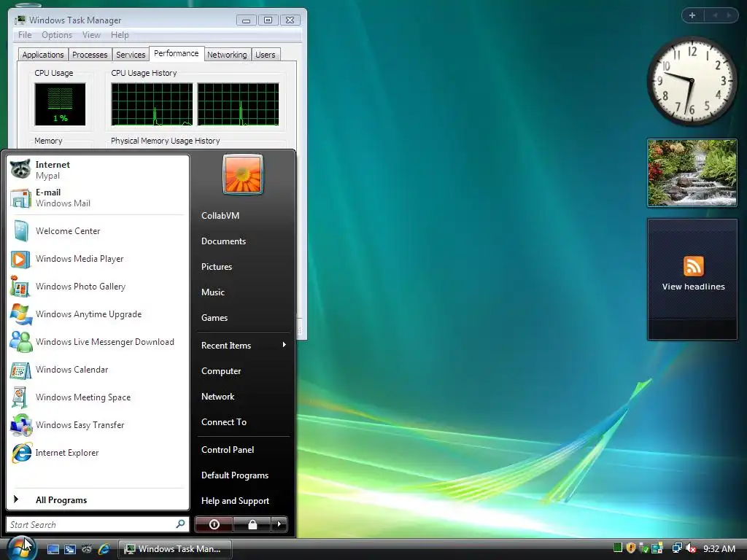Click Task Manager CPU tray icon
Image resolution: width=747 pixels, height=560 pixels.
(618, 548)
